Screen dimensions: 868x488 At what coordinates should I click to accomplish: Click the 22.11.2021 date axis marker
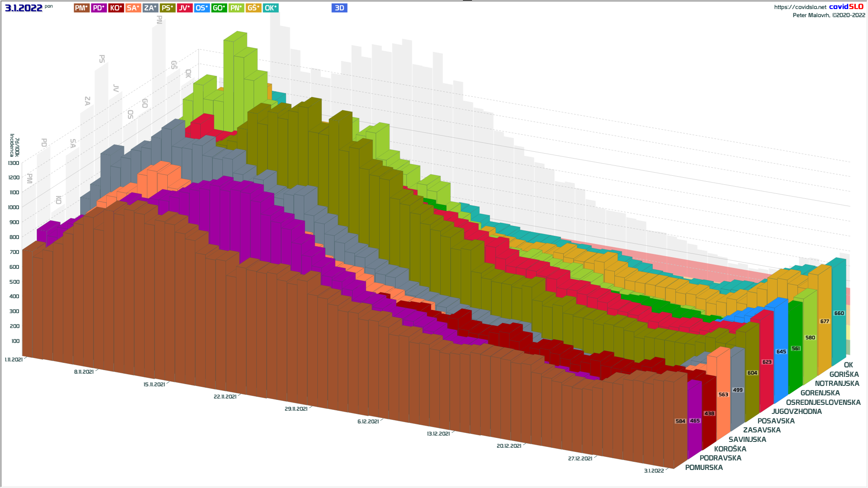[x=225, y=397]
